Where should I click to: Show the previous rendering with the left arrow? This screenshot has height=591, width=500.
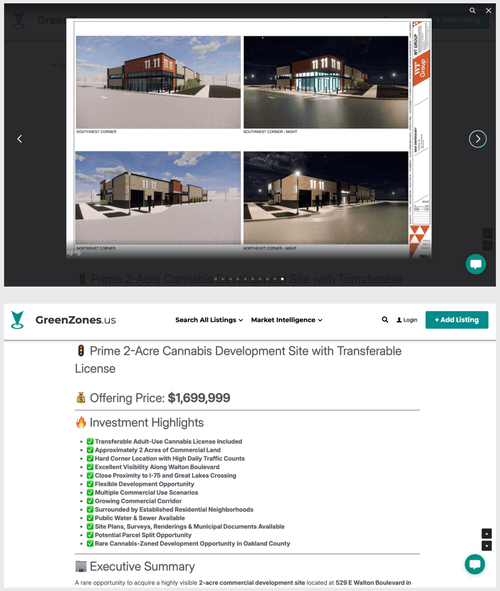(x=20, y=139)
